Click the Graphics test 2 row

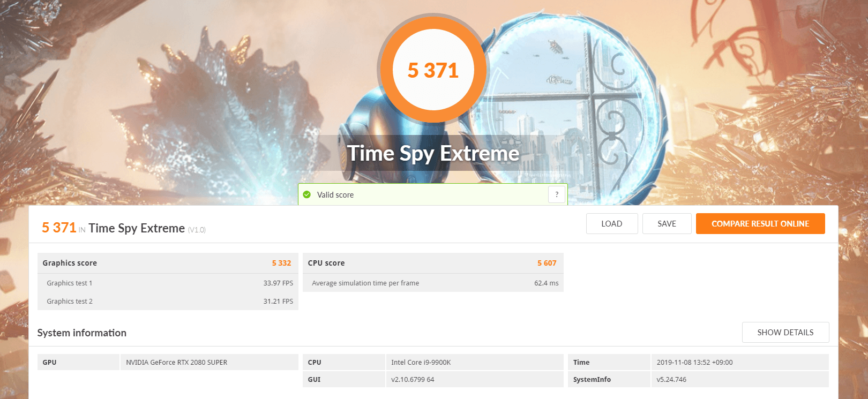[x=168, y=301]
